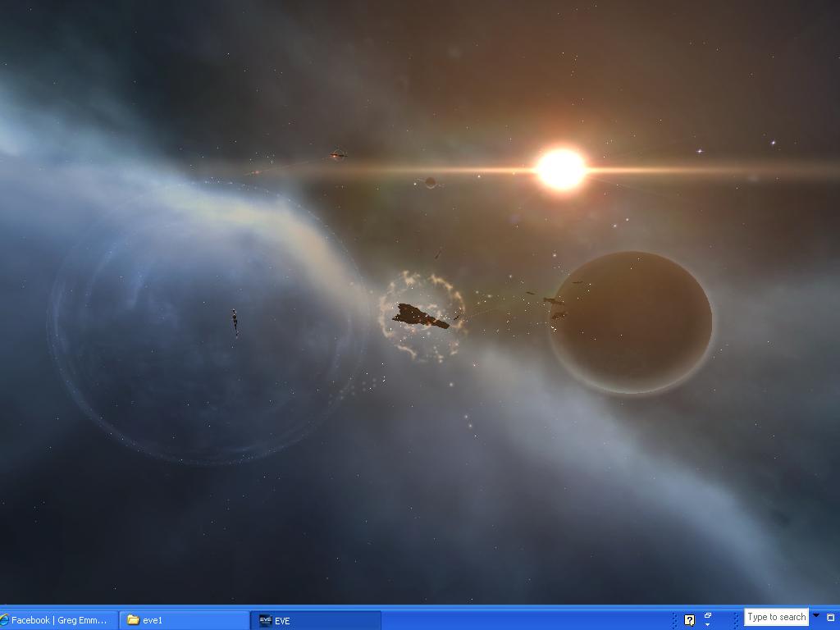This screenshot has width=840, height=630.
Task: Open the eve1 folder taskbar button
Action: (x=183, y=620)
